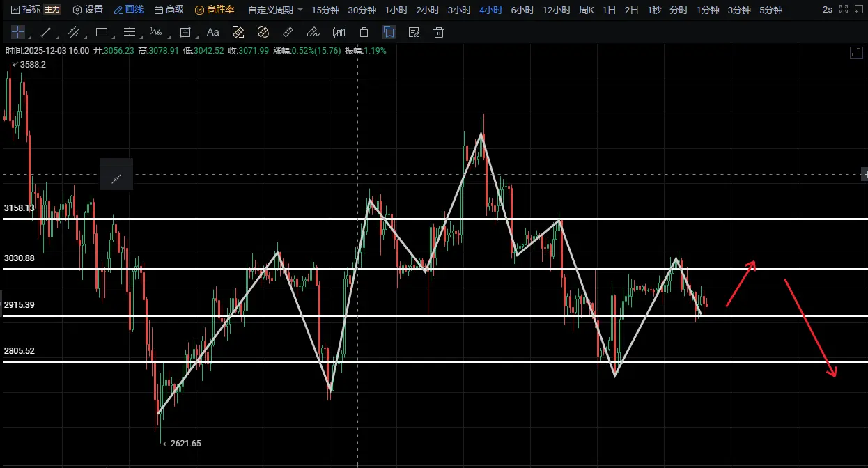The height and width of the screenshot is (468, 868).
Task: Switch to the 2日 period
Action: click(x=631, y=10)
